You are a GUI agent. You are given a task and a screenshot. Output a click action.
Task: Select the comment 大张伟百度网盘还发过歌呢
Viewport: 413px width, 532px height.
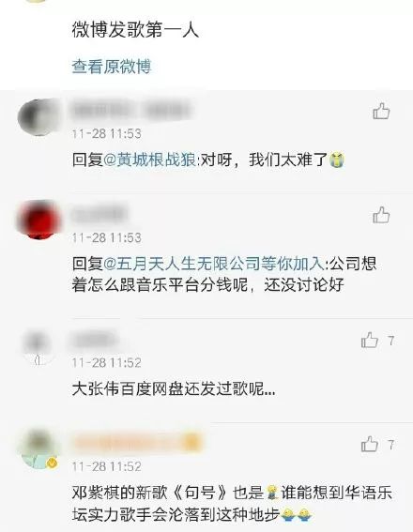click(x=174, y=389)
